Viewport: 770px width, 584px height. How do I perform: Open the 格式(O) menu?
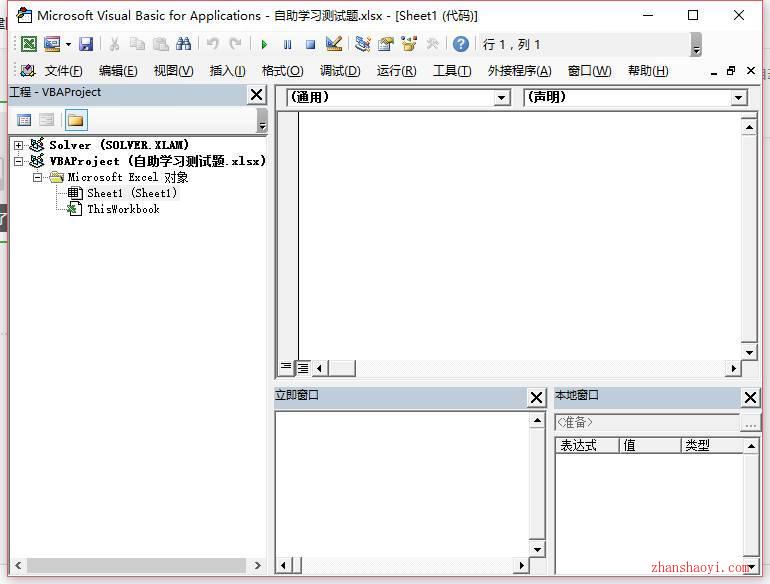pyautogui.click(x=282, y=71)
